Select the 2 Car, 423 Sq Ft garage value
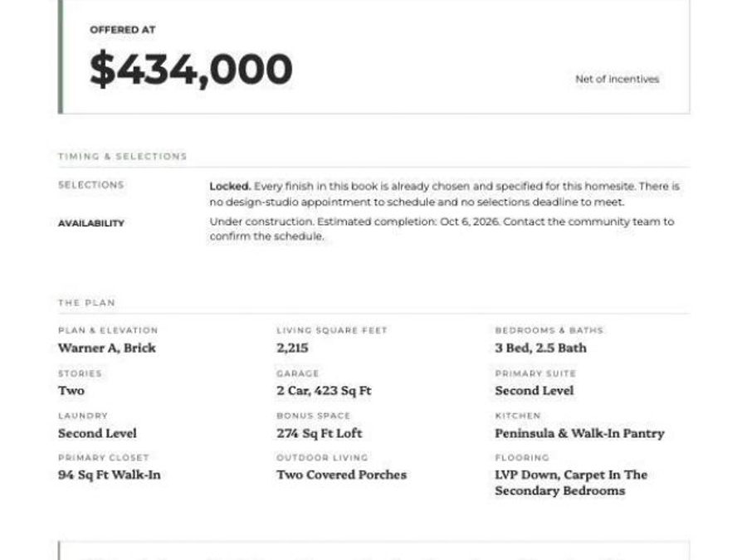The height and width of the screenshot is (560, 747). (324, 391)
